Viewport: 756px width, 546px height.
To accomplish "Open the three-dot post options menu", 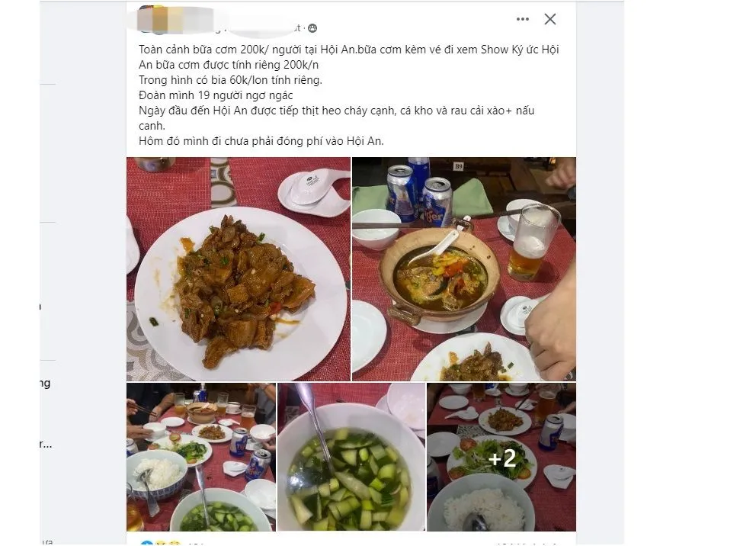I will point(523,19).
